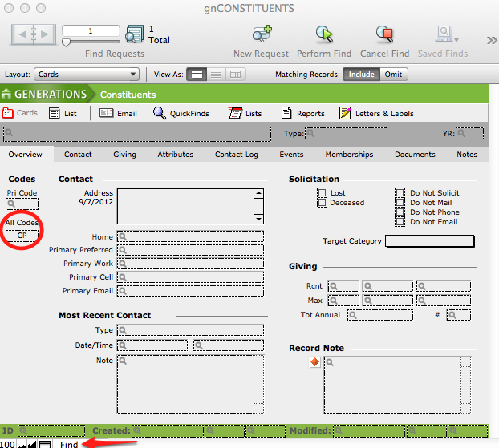Expand the toolbar overflow chevron

coord(492,40)
